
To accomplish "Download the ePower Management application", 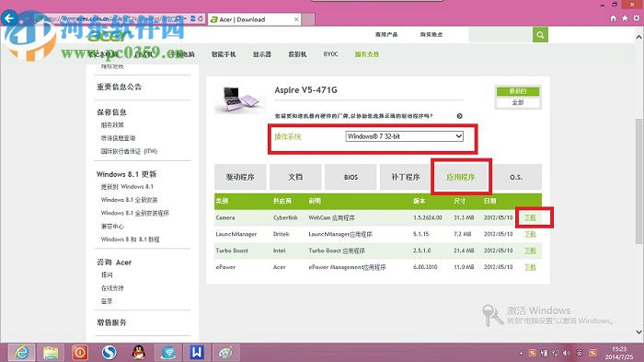I will tap(530, 267).
